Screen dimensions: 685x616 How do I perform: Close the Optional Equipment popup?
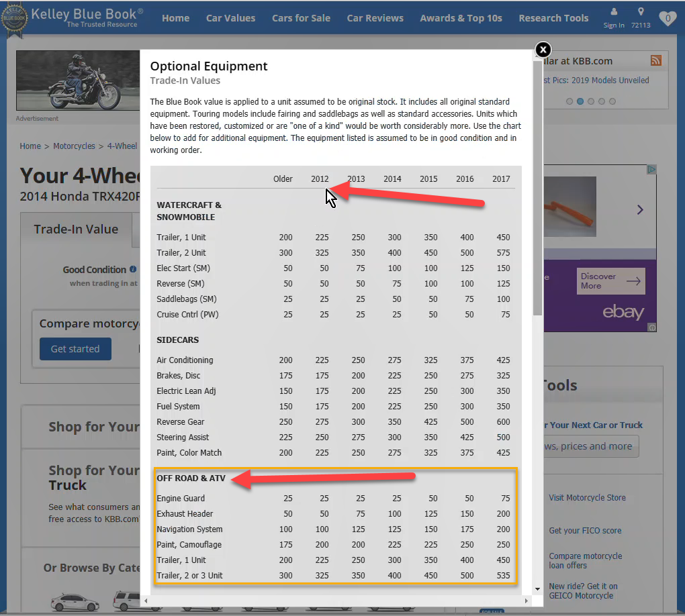coord(543,50)
